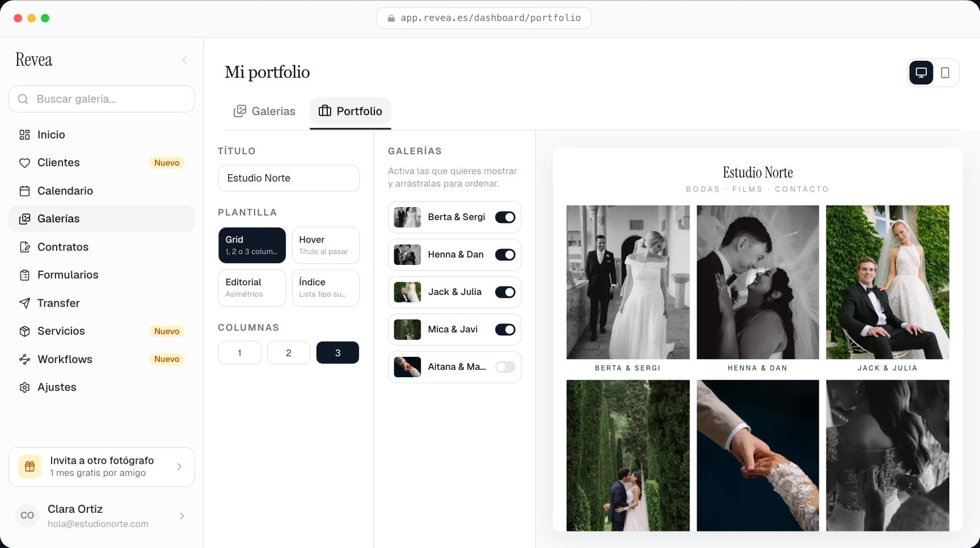Open the Clara Ortiz account chevron
The image size is (980, 548).
(181, 516)
